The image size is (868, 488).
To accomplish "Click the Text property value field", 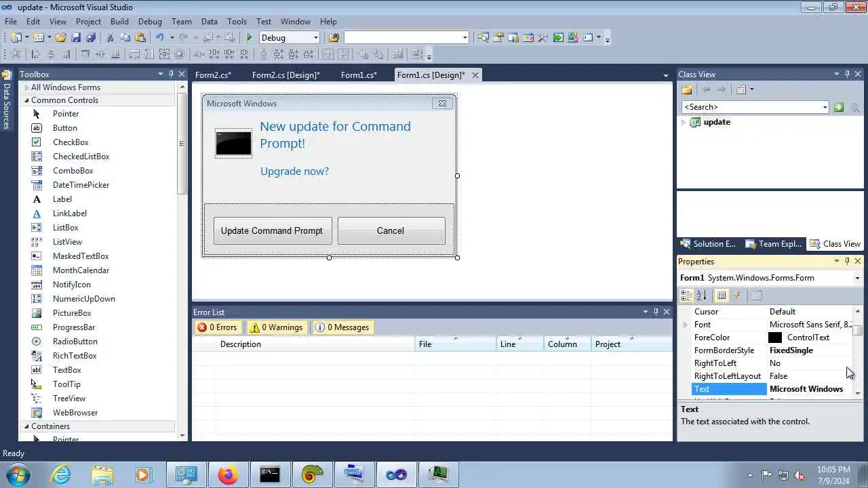I will (810, 389).
